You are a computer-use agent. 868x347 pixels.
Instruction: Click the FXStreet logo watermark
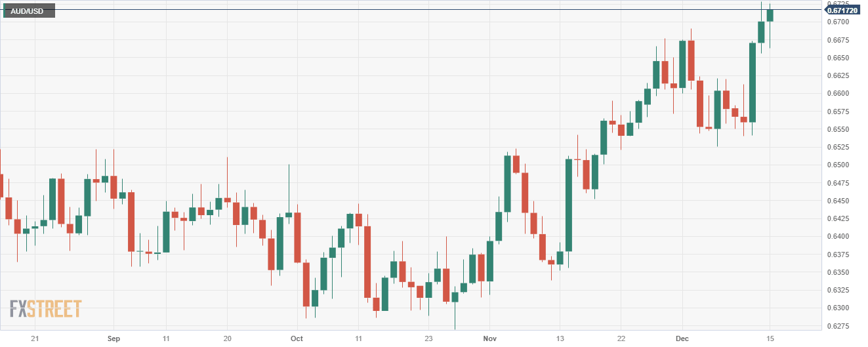tap(45, 308)
